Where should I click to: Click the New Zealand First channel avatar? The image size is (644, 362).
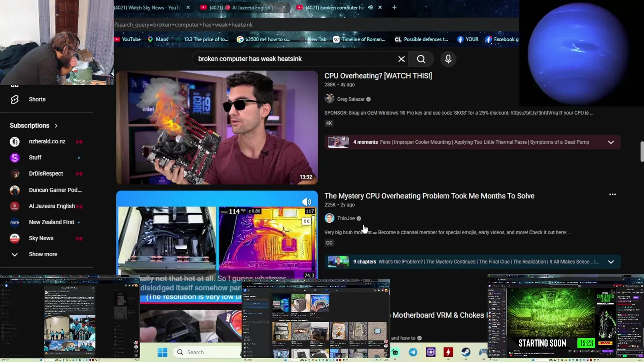pos(15,222)
